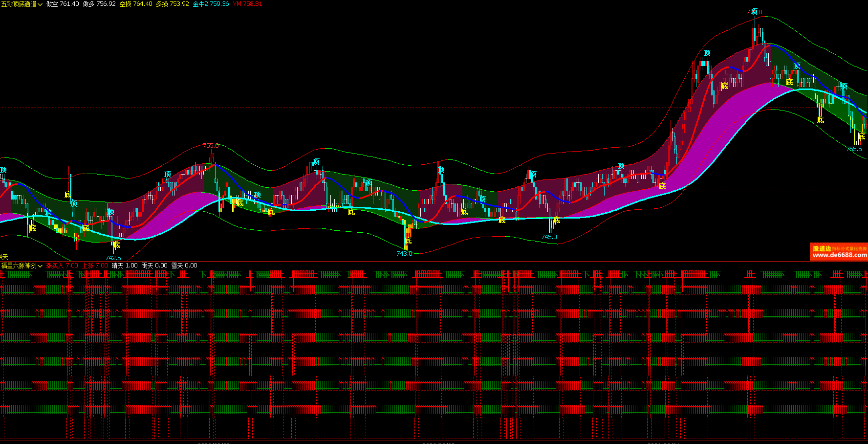Expand the 福星六脉神剑 indicator dropdown
The width and height of the screenshot is (868, 444).
click(x=22, y=266)
